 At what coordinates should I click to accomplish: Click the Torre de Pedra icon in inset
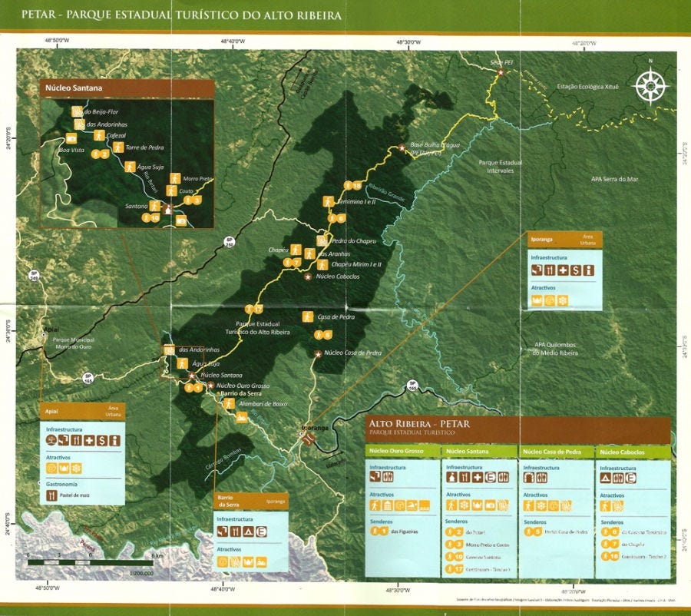(x=118, y=147)
